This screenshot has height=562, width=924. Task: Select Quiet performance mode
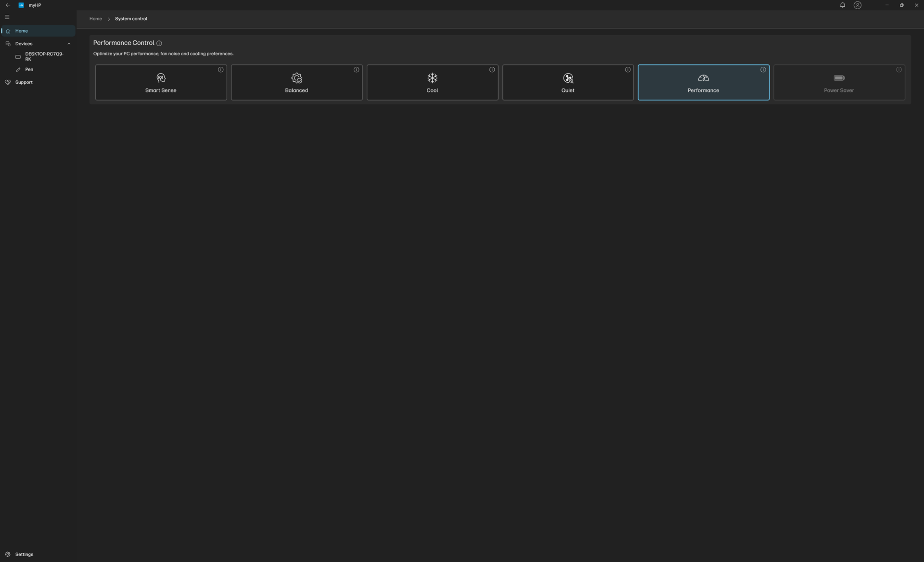pyautogui.click(x=568, y=83)
